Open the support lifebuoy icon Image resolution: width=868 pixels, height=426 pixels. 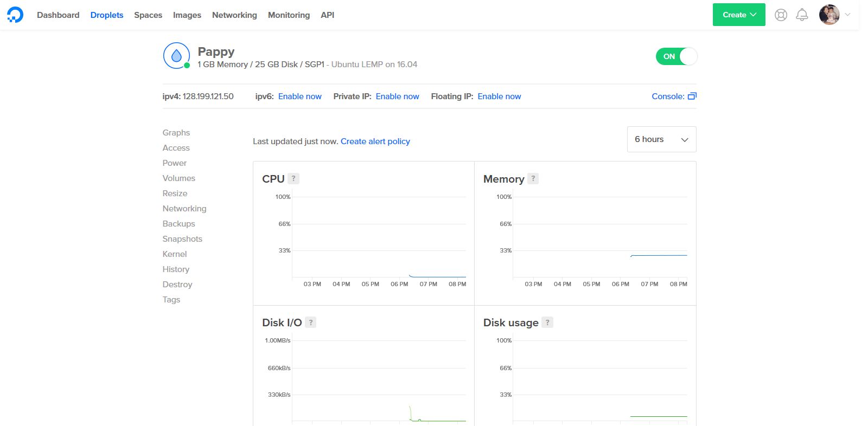pyautogui.click(x=781, y=15)
